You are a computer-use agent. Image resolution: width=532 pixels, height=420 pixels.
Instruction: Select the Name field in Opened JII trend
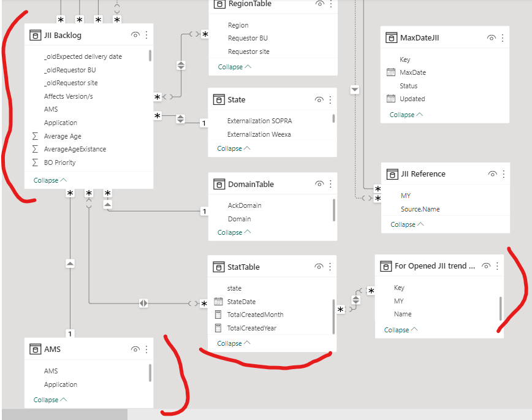coord(403,314)
